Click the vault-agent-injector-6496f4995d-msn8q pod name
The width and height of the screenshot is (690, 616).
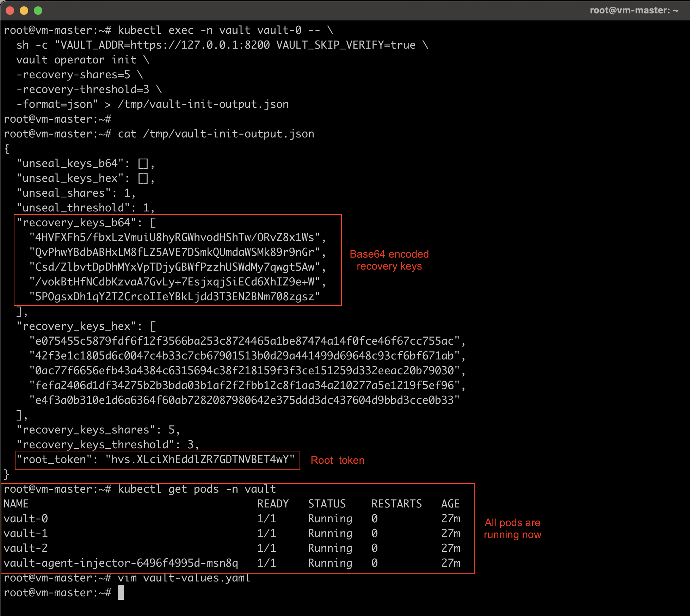[x=121, y=563]
